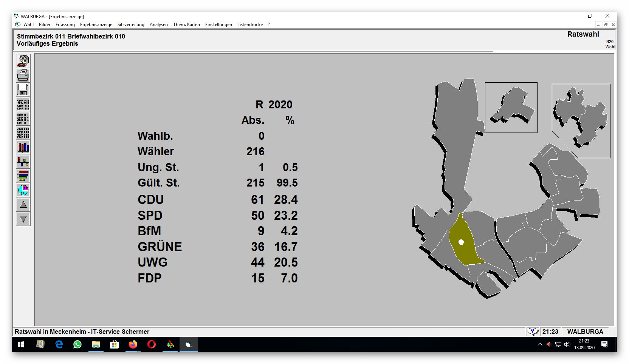Open the Bilder menu
Image resolution: width=629 pixels, height=364 pixels.
(x=45, y=25)
